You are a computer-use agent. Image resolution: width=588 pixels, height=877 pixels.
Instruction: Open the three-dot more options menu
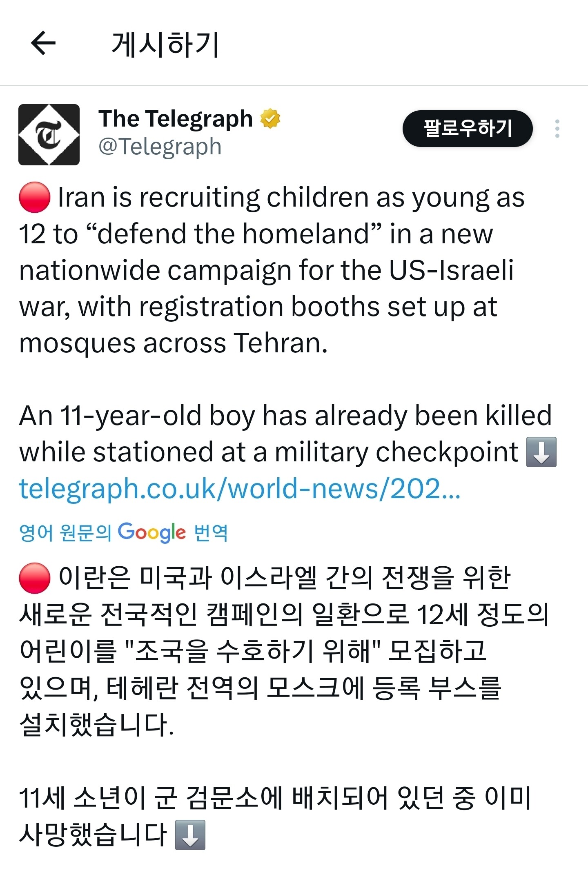pyautogui.click(x=557, y=129)
